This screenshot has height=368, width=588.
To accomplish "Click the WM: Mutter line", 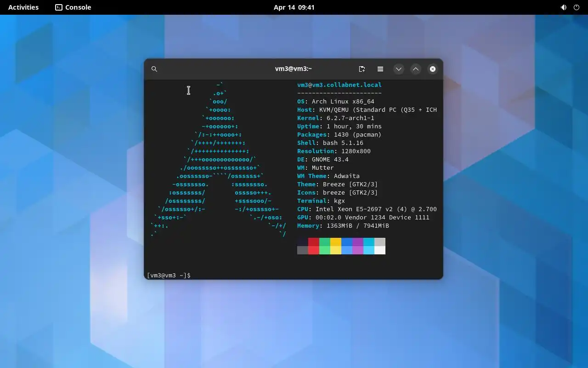I will [x=316, y=168].
